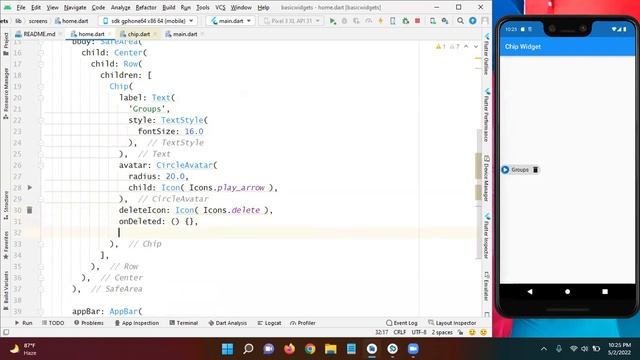Open the Project tool window
Screen dimensions: 640x360
click(x=6, y=44)
